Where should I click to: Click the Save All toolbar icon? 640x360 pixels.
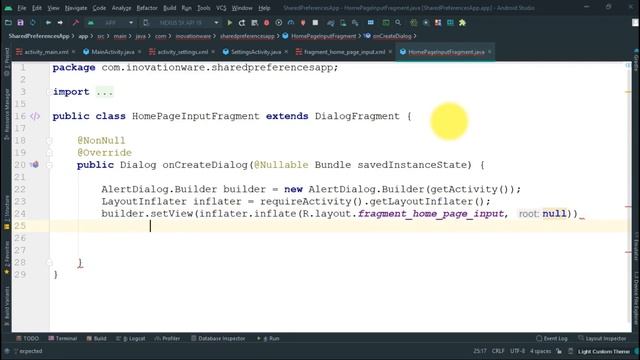20,23
